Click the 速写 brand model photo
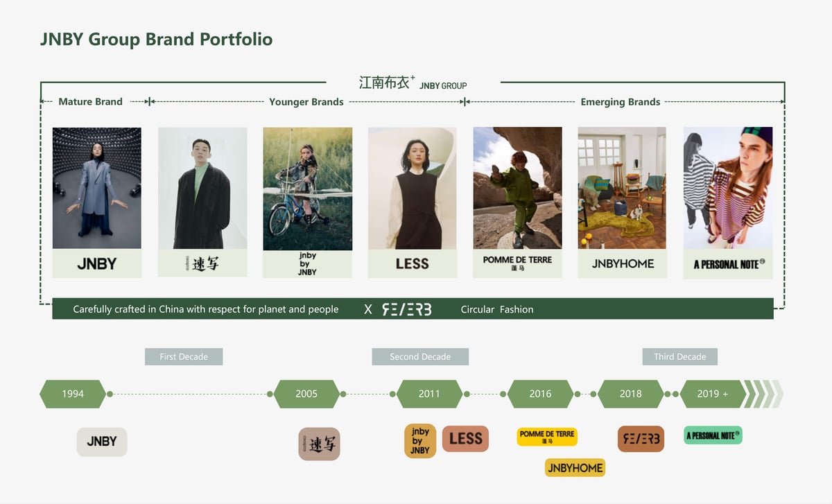This screenshot has width=832, height=504. click(202, 188)
